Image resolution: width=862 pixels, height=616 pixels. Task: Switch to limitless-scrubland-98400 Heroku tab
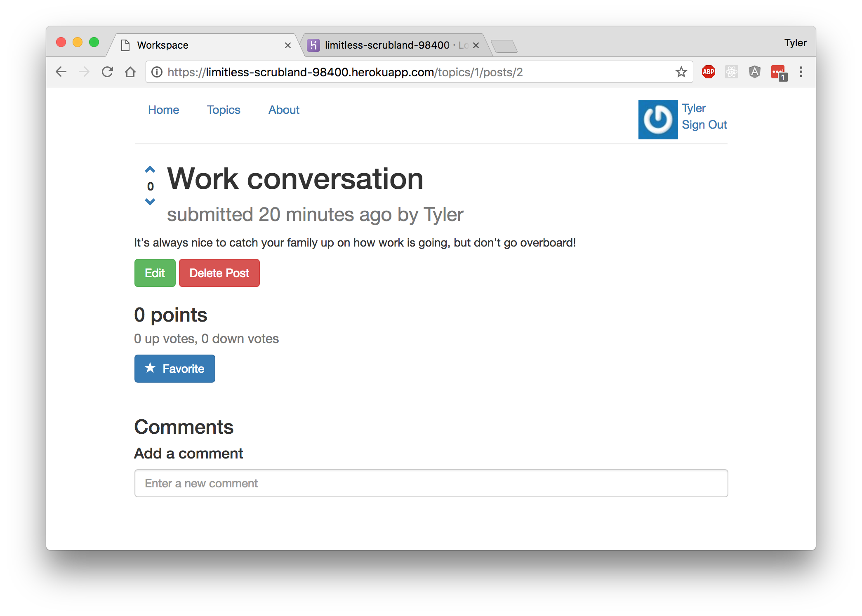[x=386, y=45]
